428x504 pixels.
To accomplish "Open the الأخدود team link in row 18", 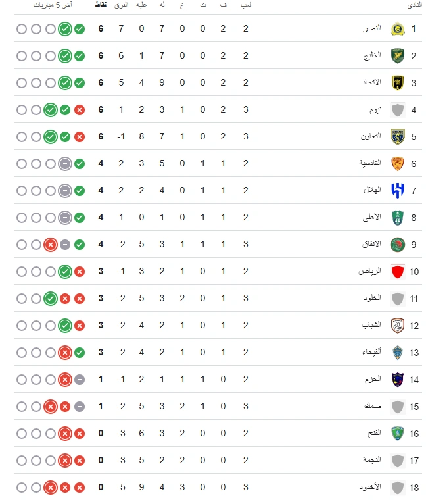I will tap(370, 487).
